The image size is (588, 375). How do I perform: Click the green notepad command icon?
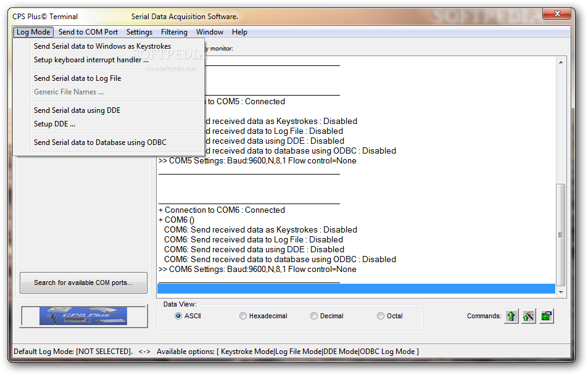(547, 316)
